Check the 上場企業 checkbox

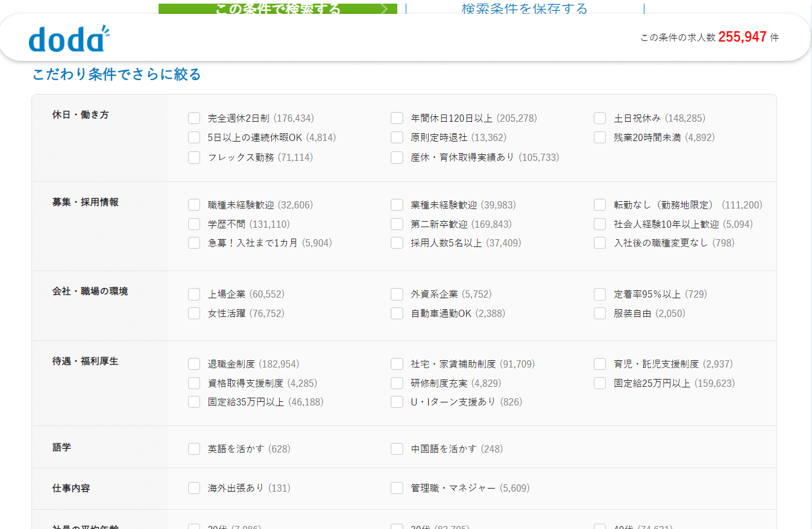[x=194, y=294]
